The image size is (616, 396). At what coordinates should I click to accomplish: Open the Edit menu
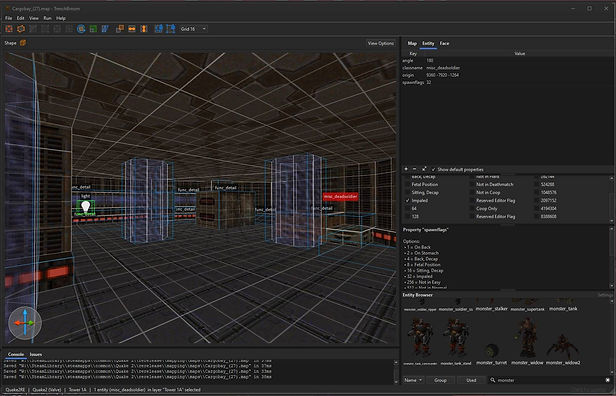pyautogui.click(x=20, y=18)
